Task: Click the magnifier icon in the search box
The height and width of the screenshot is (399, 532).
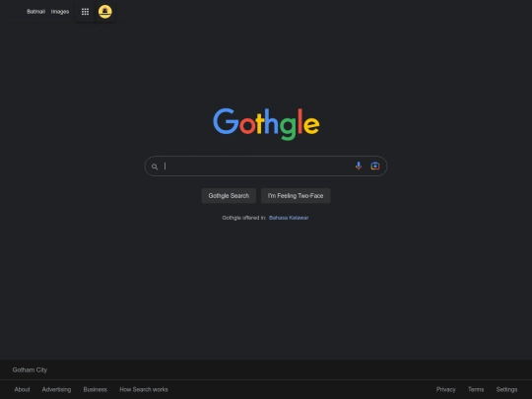Action: [x=155, y=166]
